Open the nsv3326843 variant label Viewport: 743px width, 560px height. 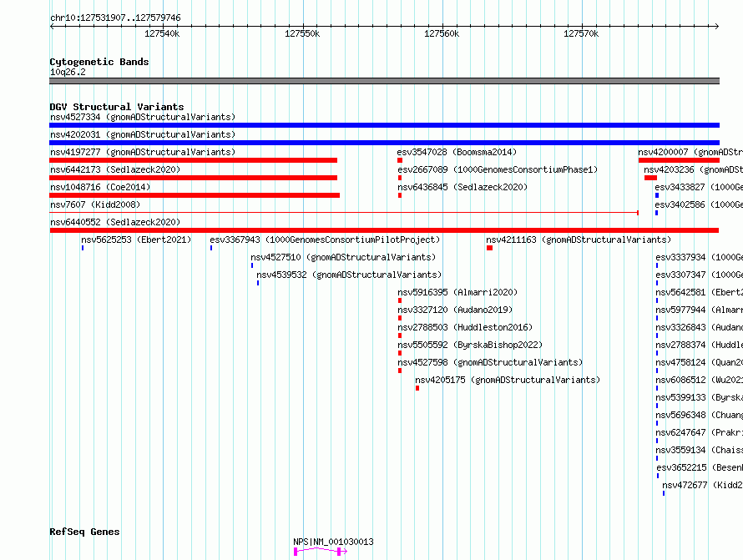coord(700,327)
